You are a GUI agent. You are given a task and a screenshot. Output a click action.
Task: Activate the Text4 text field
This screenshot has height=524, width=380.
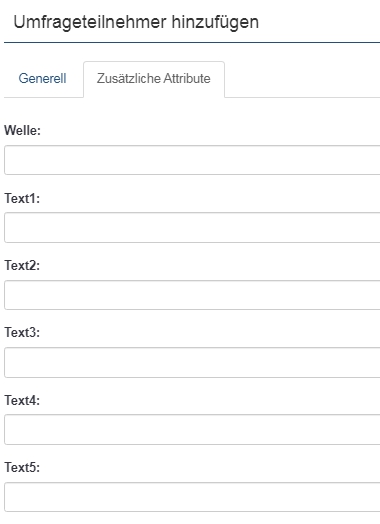tap(192, 430)
